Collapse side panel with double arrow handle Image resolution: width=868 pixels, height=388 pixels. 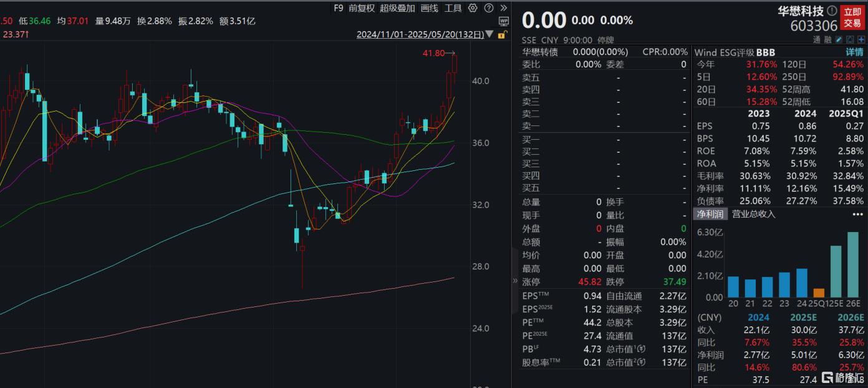click(515, 281)
